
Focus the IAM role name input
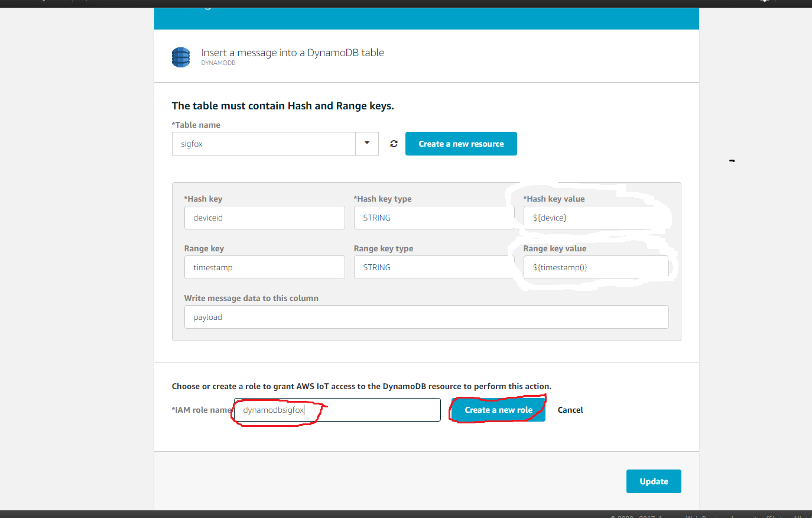(x=337, y=410)
